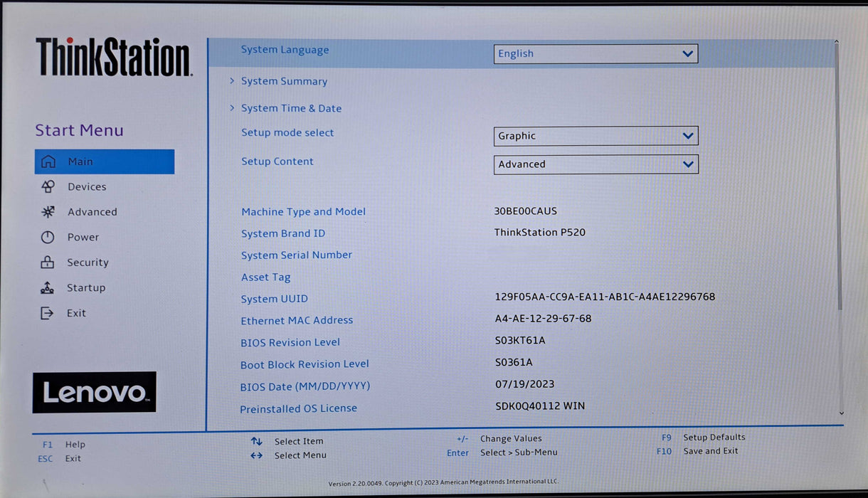Viewport: 868px width, 498px height.
Task: Open the System Language dropdown
Action: point(596,53)
